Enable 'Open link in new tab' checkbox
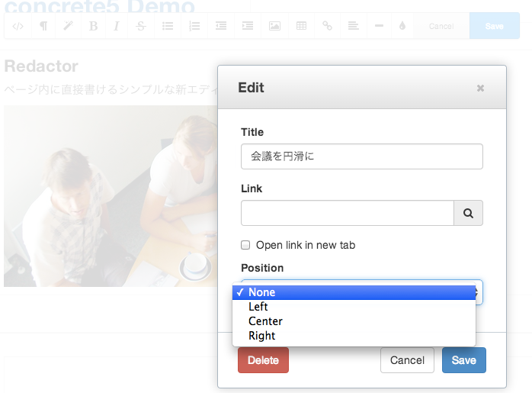The height and width of the screenshot is (393, 532). (245, 246)
